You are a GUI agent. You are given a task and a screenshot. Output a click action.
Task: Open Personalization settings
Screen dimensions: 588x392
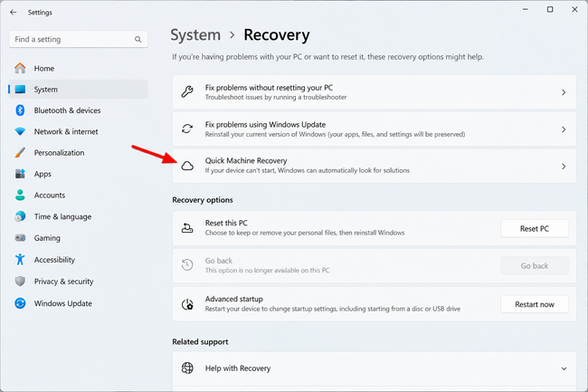[79, 153]
